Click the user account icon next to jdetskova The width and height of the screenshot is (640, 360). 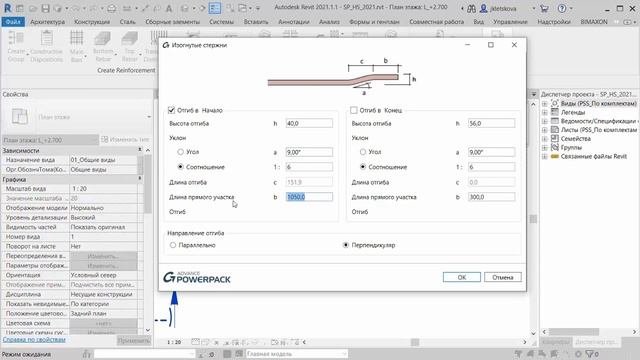click(x=484, y=8)
